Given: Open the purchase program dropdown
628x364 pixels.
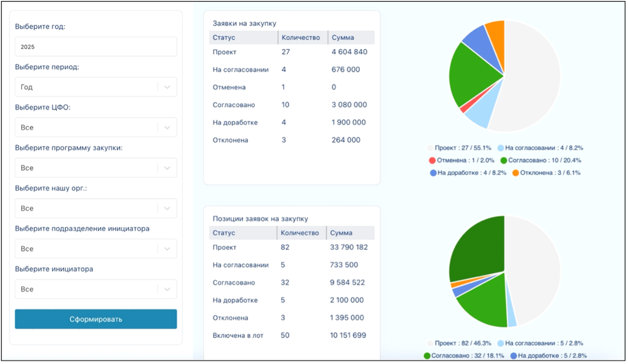Looking at the screenshot, I should [96, 168].
